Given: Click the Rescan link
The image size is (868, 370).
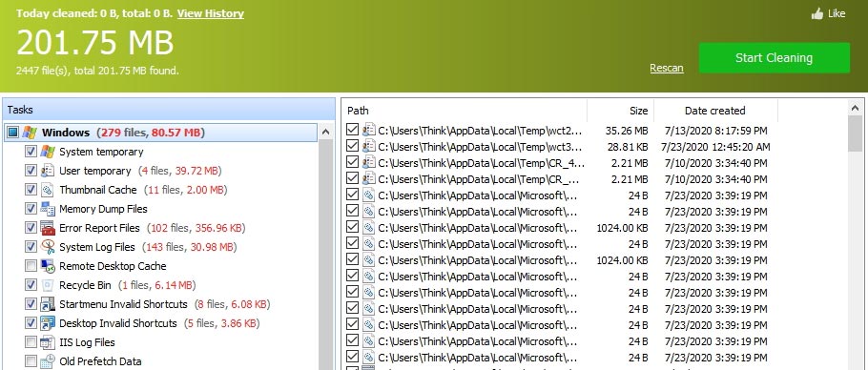Looking at the screenshot, I should click(x=667, y=68).
